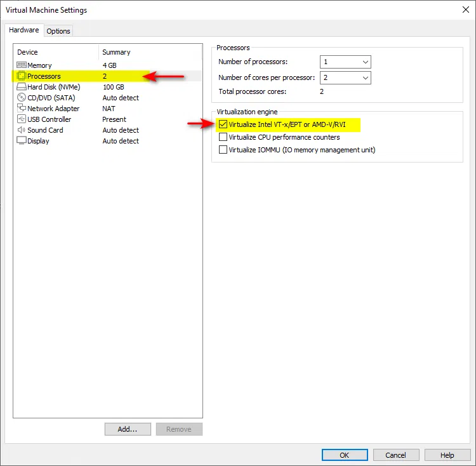Select the Hardware tab
The image size is (476, 466).
pos(24,30)
